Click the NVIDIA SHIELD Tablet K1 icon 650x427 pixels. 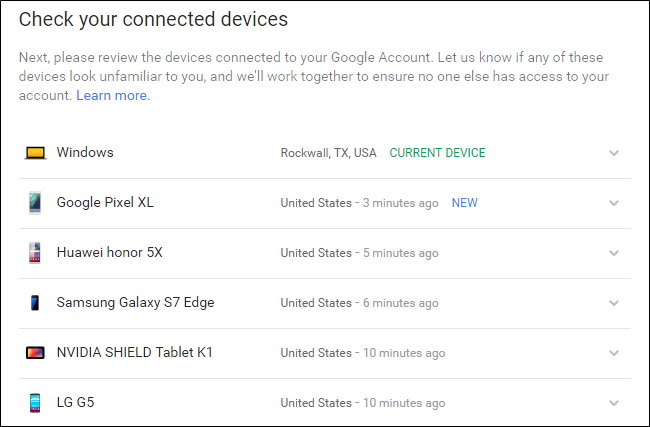(x=35, y=353)
